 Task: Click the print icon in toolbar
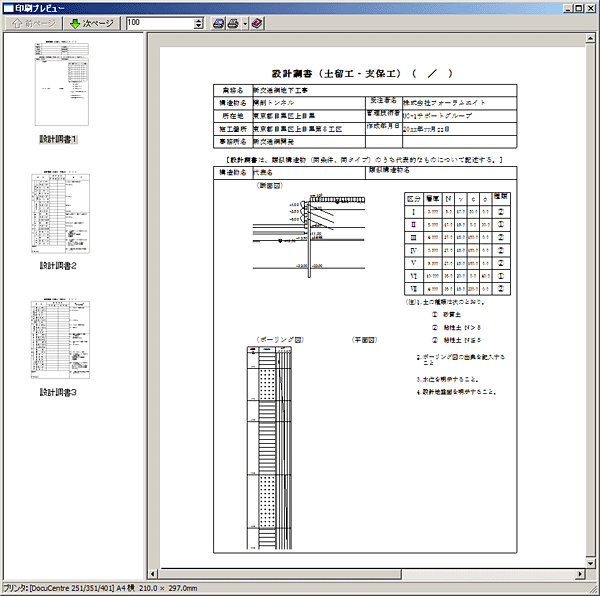click(233, 23)
